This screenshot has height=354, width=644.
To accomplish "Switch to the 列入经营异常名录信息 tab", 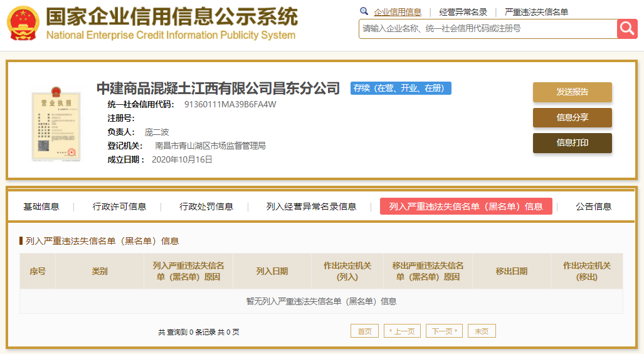I will pos(311,206).
